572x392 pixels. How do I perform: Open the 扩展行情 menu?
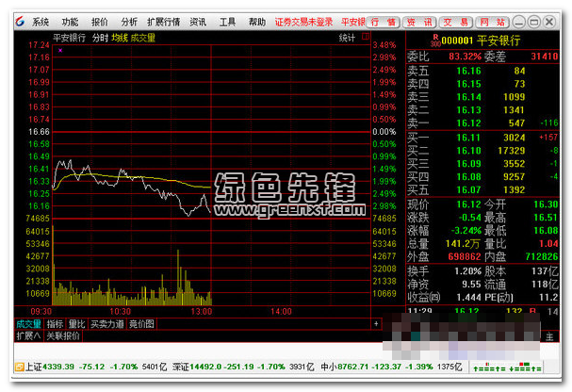point(163,22)
